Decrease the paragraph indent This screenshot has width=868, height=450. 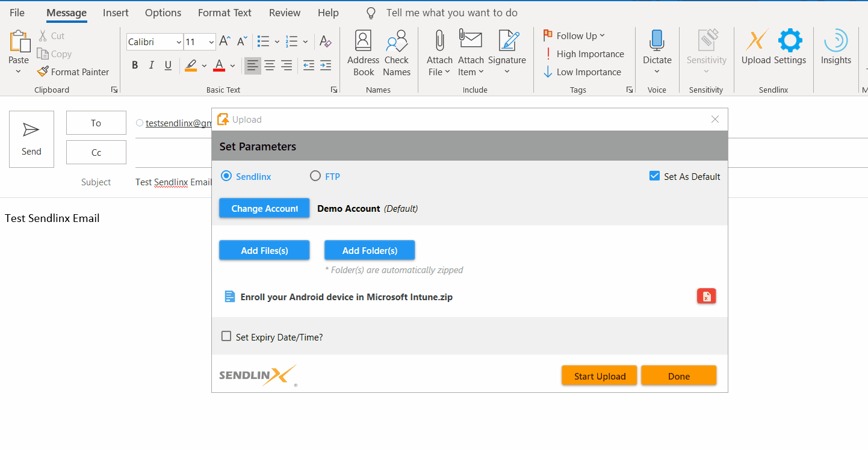(309, 65)
